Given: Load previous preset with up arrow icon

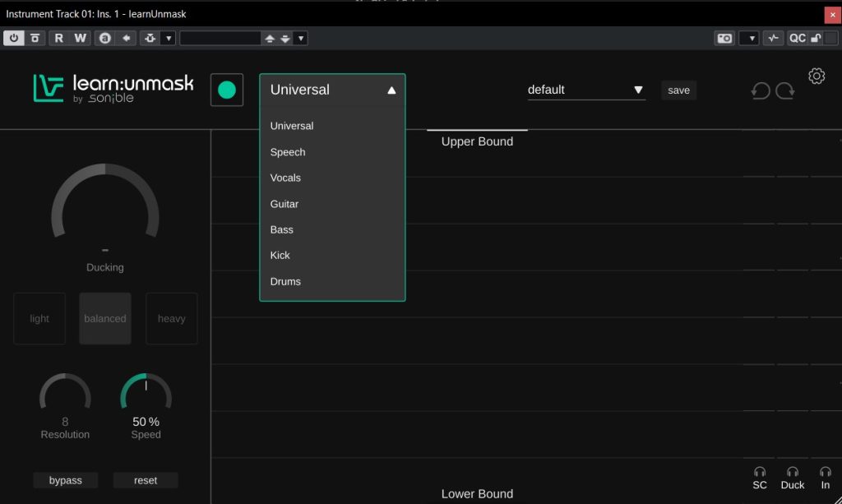Looking at the screenshot, I should 270,38.
